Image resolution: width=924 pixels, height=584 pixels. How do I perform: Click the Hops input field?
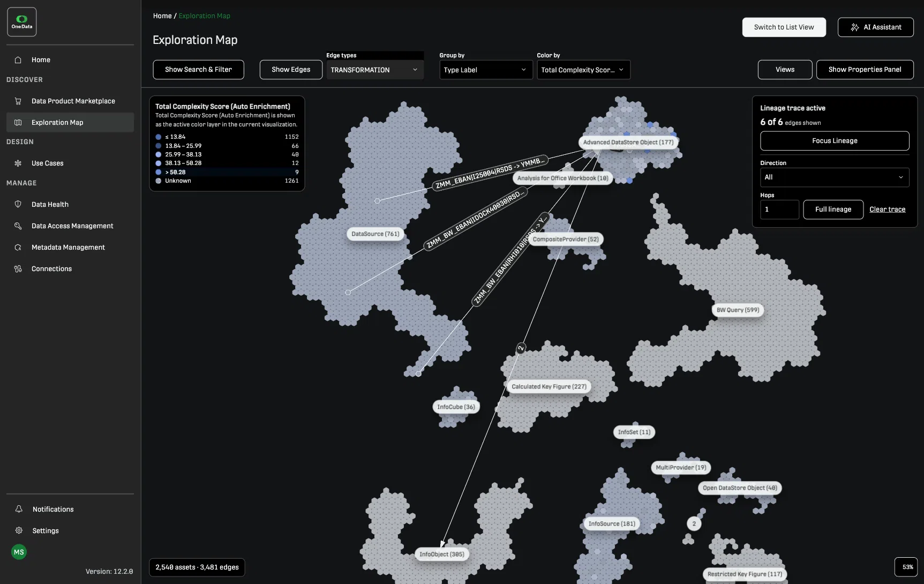coord(779,209)
